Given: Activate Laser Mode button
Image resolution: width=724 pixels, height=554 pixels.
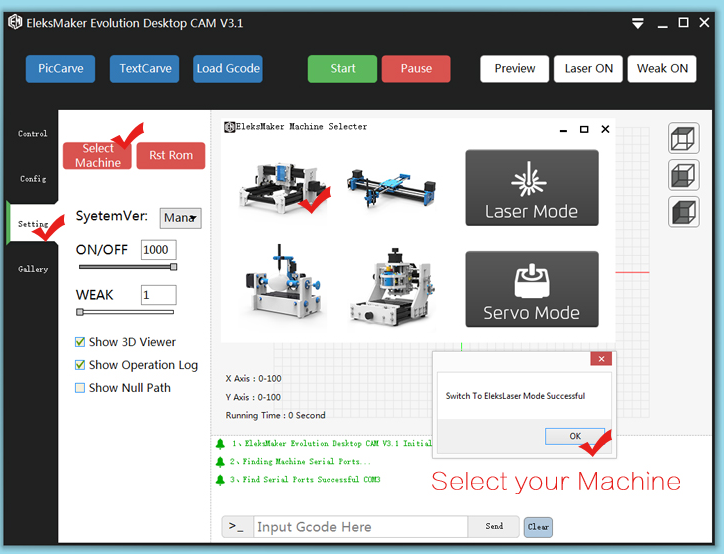Looking at the screenshot, I should click(532, 188).
